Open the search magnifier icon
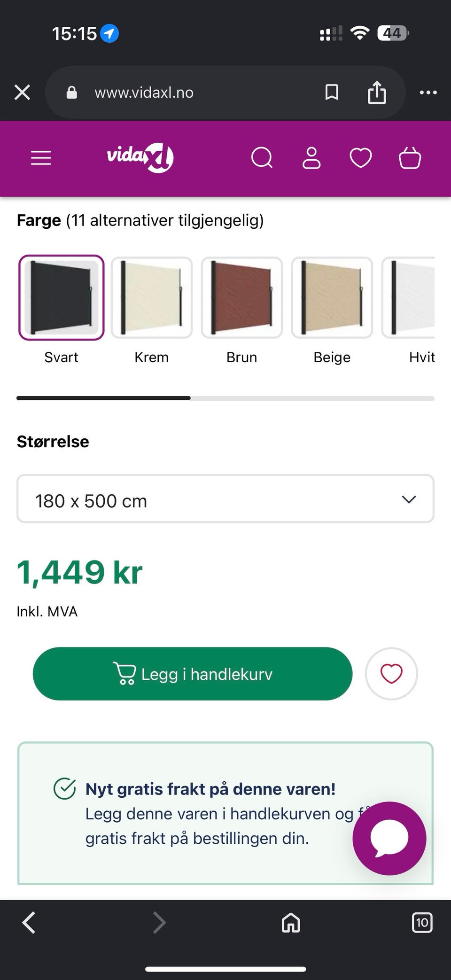The image size is (451, 980). click(262, 158)
